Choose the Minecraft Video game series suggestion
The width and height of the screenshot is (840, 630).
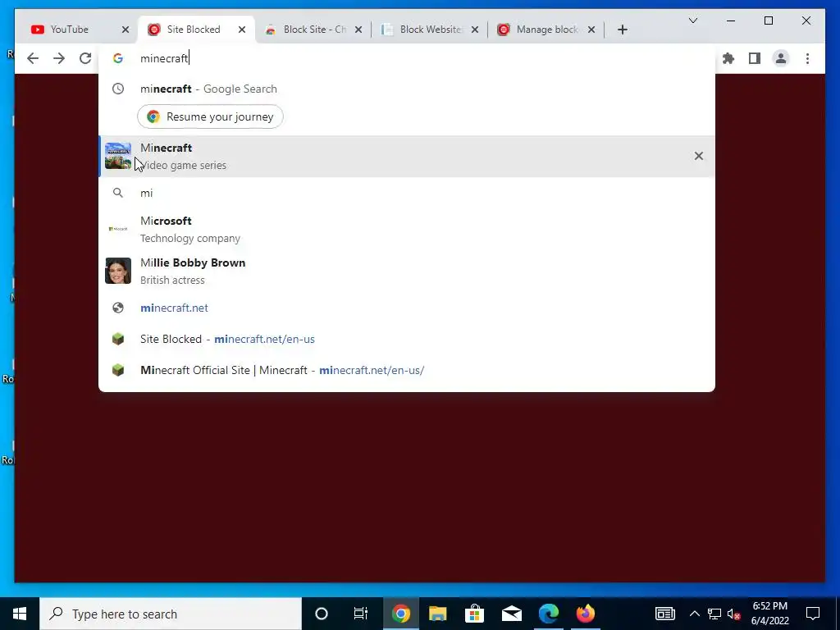click(x=407, y=157)
